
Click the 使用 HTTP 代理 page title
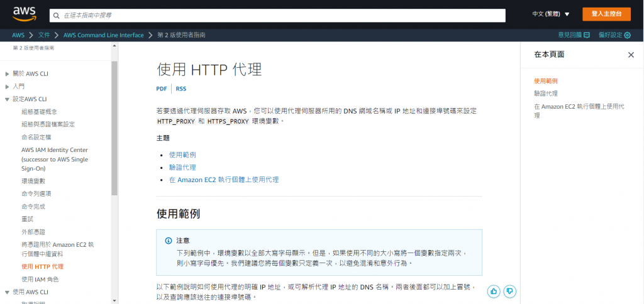(209, 70)
